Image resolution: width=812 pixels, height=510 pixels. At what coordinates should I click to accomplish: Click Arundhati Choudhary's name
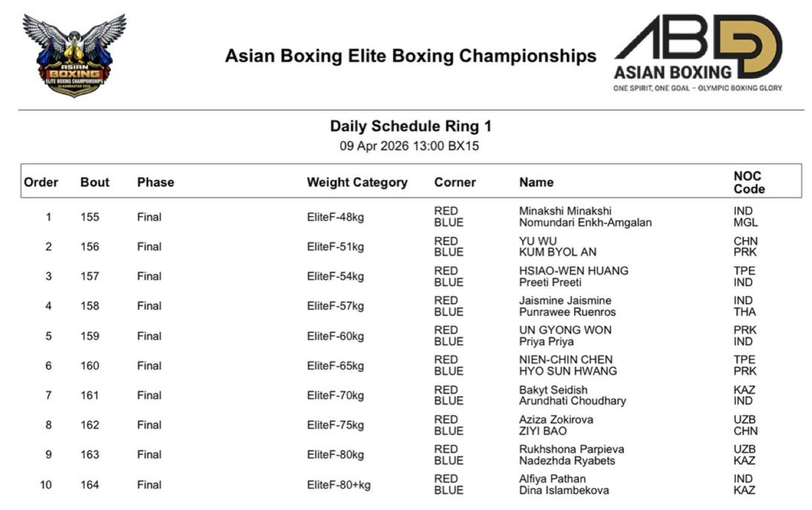tap(572, 401)
